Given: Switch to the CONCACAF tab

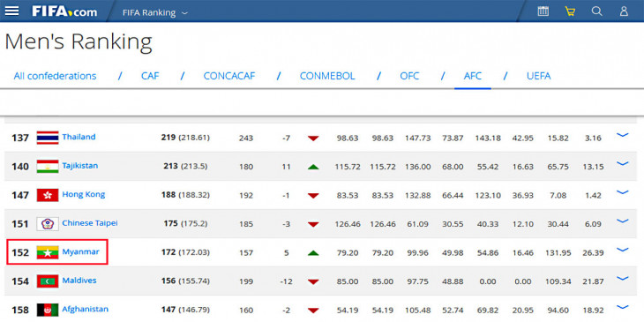Looking at the screenshot, I should tap(229, 76).
